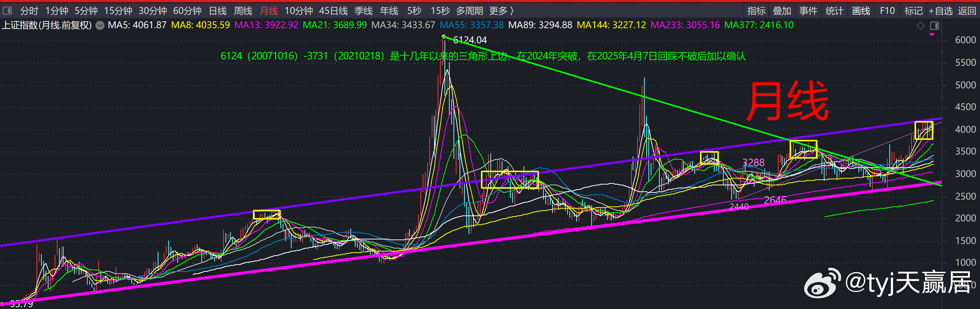
Task: Activate the 画线 drawing tools
Action: click(x=861, y=11)
